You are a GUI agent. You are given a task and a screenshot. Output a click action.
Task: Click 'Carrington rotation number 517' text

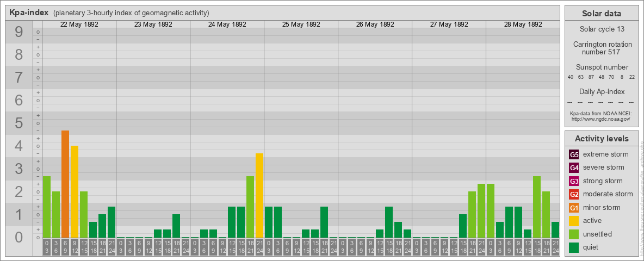tap(602, 48)
